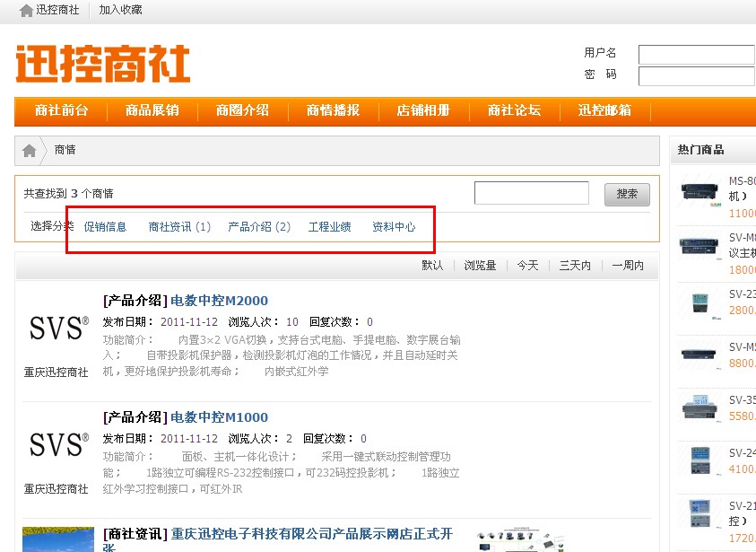The width and height of the screenshot is (756, 552).
Task: Click 重庆迅控商社 under the M2000 logo
Action: point(56,372)
